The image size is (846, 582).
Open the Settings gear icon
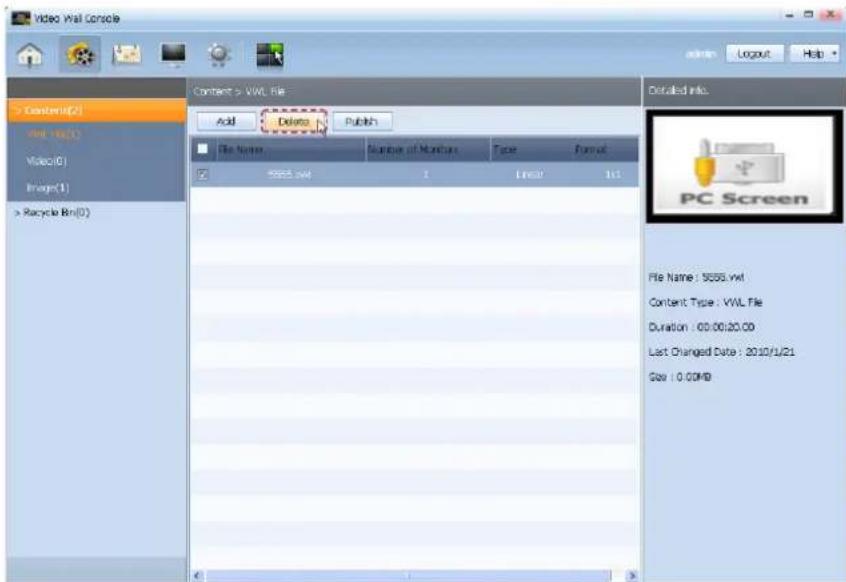219,54
